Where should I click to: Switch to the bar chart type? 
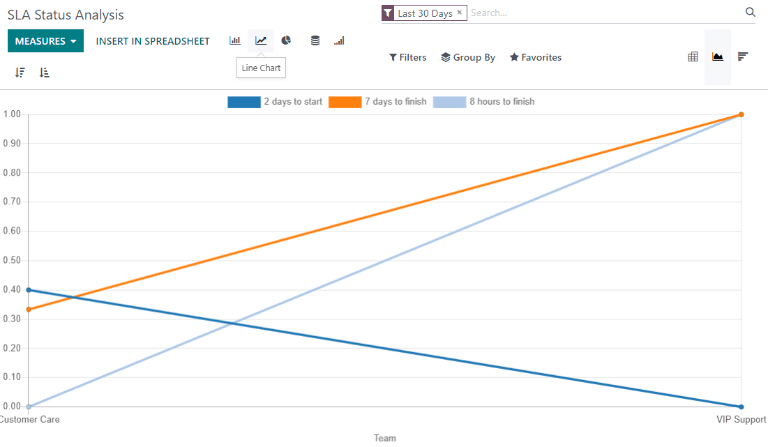pos(235,41)
